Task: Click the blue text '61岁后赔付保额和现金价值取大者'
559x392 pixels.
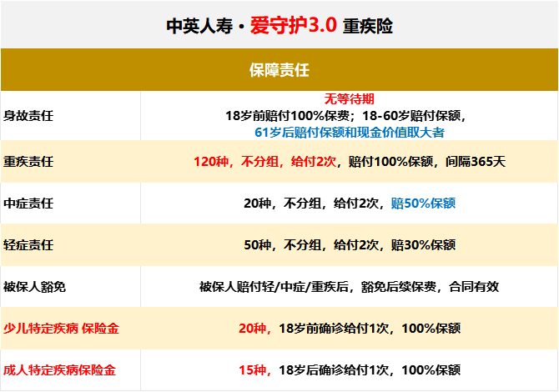Action: click(x=350, y=133)
